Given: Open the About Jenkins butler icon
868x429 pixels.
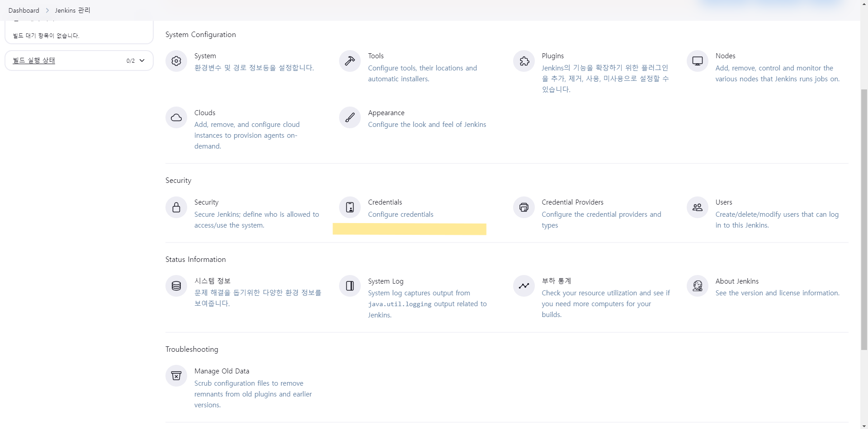Looking at the screenshot, I should (698, 286).
